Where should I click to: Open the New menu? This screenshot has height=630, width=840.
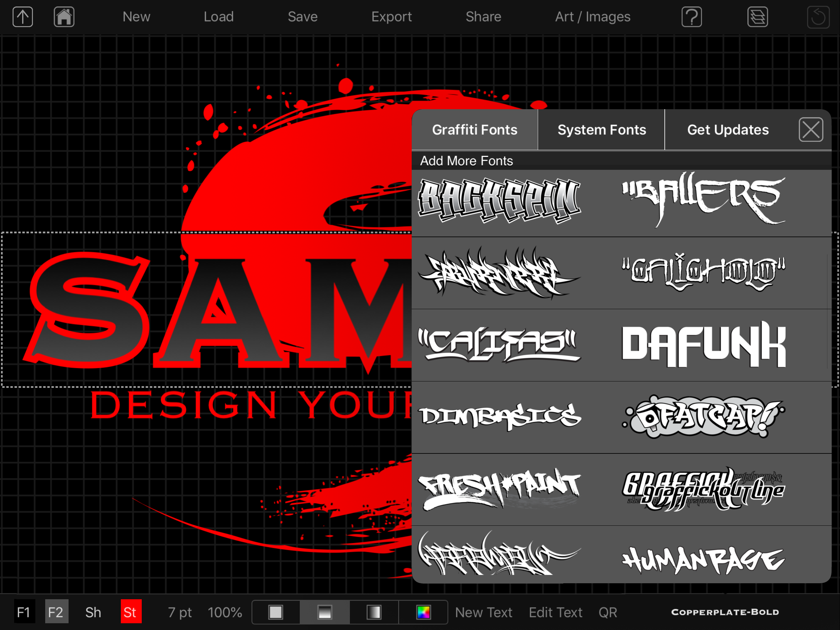click(136, 17)
